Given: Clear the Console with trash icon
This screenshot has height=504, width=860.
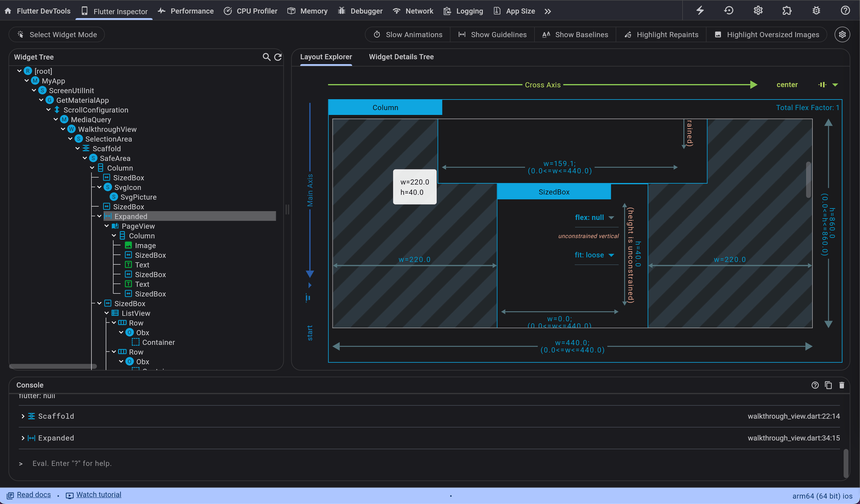Looking at the screenshot, I should pos(842,385).
